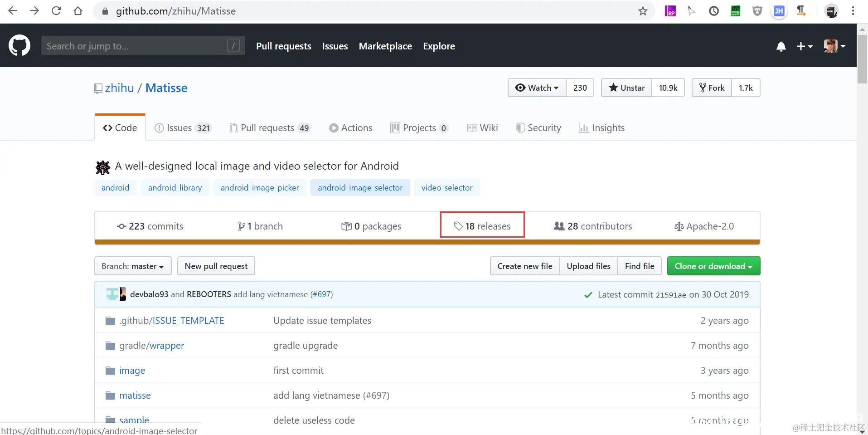Click the green commit status checkmark
This screenshot has height=435, width=868.
coord(588,295)
